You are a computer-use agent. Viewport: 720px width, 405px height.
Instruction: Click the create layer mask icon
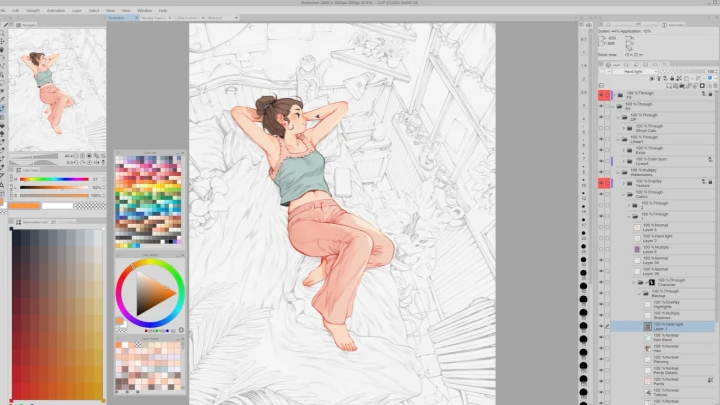702,86
